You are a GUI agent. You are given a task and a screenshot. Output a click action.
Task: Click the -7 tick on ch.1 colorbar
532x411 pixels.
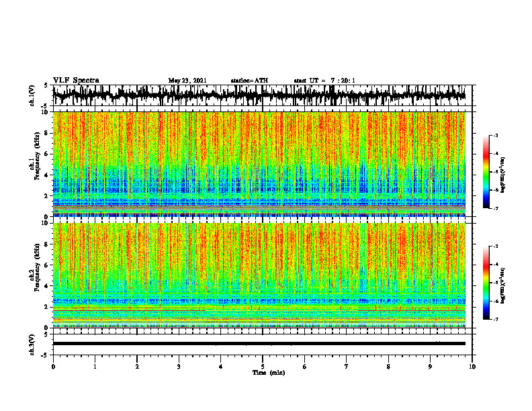(x=496, y=208)
